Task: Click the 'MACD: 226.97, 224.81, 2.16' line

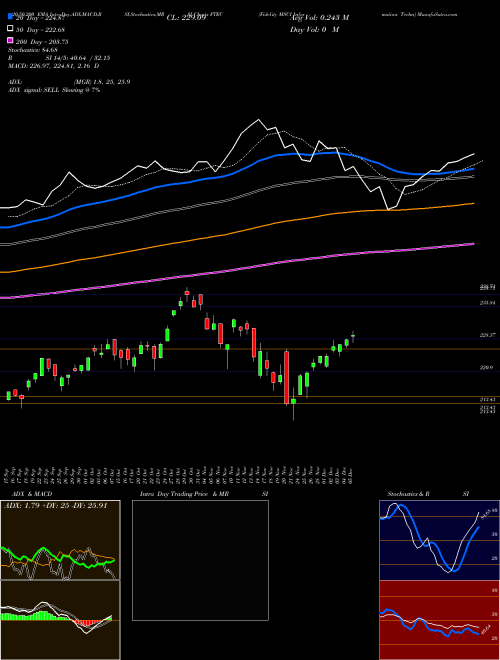Action: tap(51, 66)
